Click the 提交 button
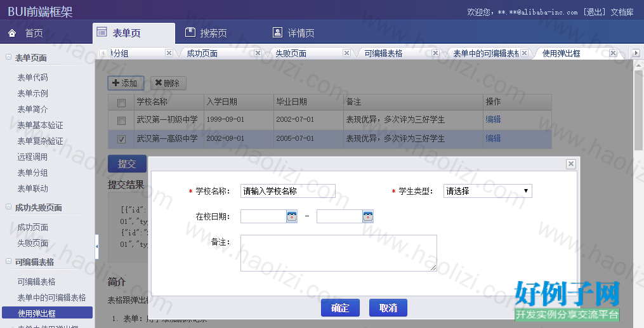The width and height of the screenshot is (644, 328). [x=127, y=164]
